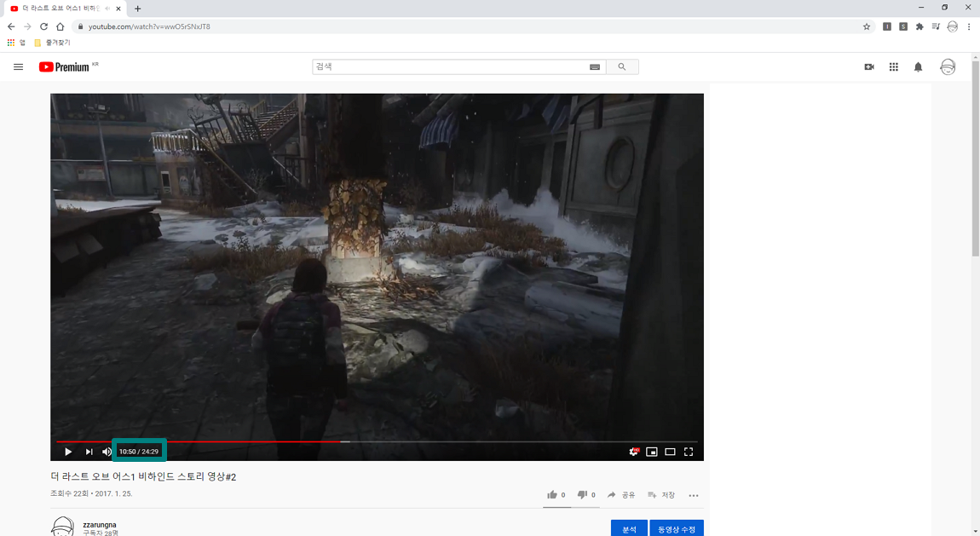Open a new browser tab
Viewport: 980px width, 536px height.
[x=137, y=9]
